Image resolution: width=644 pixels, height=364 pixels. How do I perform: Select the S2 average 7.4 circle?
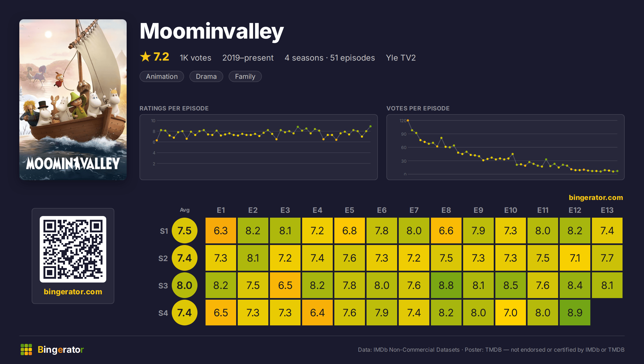click(185, 258)
